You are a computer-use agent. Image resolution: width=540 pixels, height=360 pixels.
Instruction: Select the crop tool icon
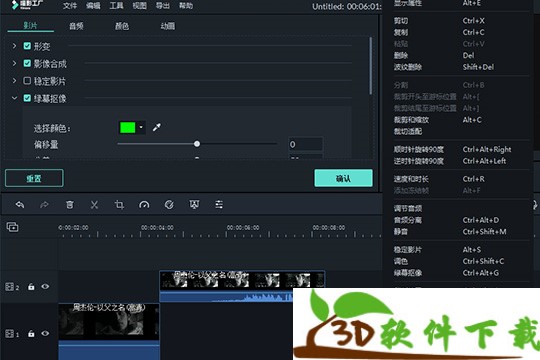pyautogui.click(x=119, y=205)
